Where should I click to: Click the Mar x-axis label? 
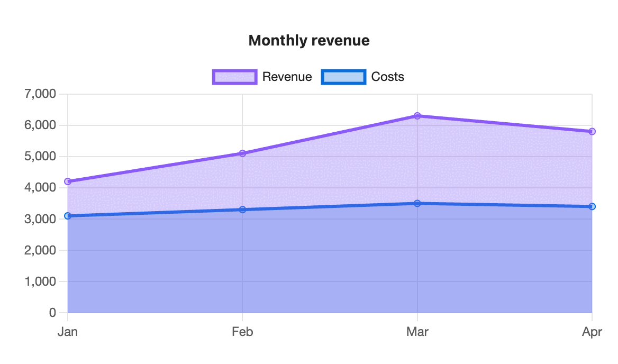click(x=417, y=332)
